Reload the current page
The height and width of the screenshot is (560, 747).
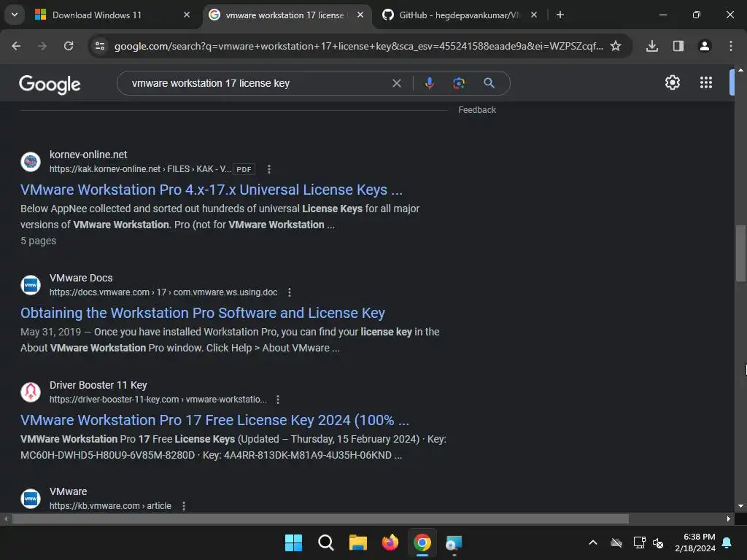pos(69,46)
